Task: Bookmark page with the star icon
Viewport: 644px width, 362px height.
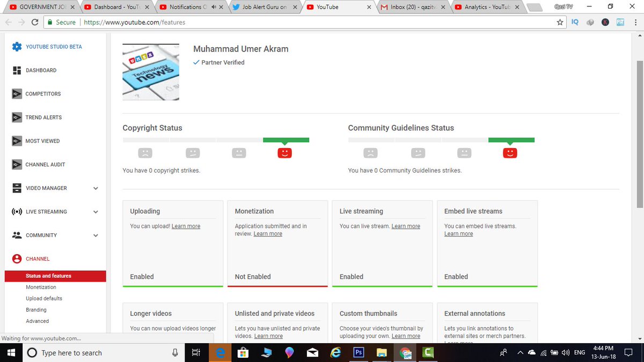Action: pyautogui.click(x=560, y=23)
